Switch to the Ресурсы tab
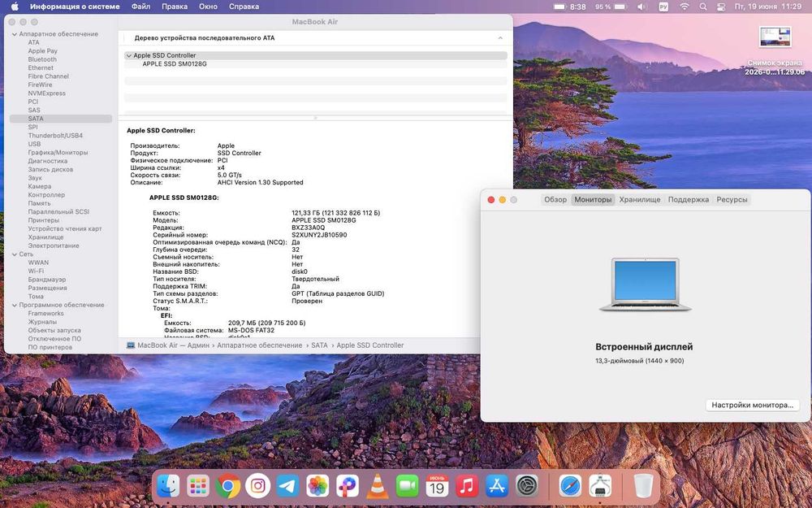 pos(732,200)
